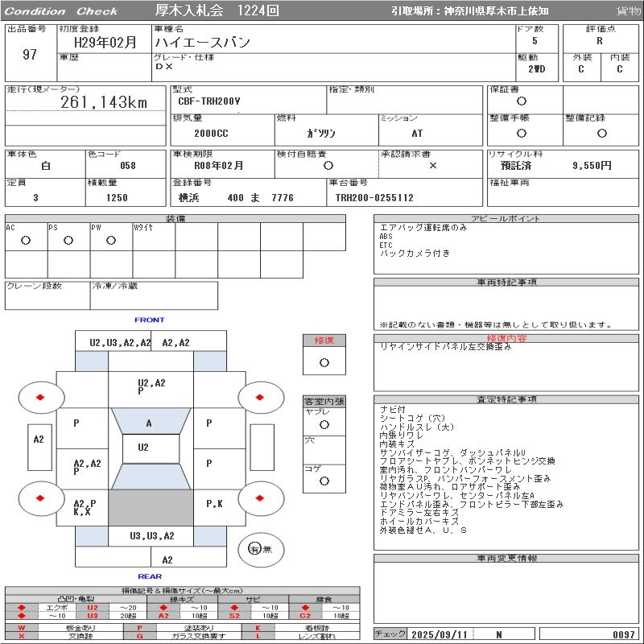
Task: Click the color code 058
Action: point(128,166)
